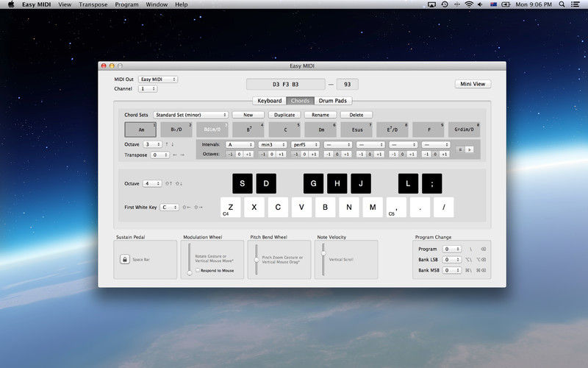The height and width of the screenshot is (368, 588).
Task: Open the MIDI Out dropdown
Action: coord(158,79)
